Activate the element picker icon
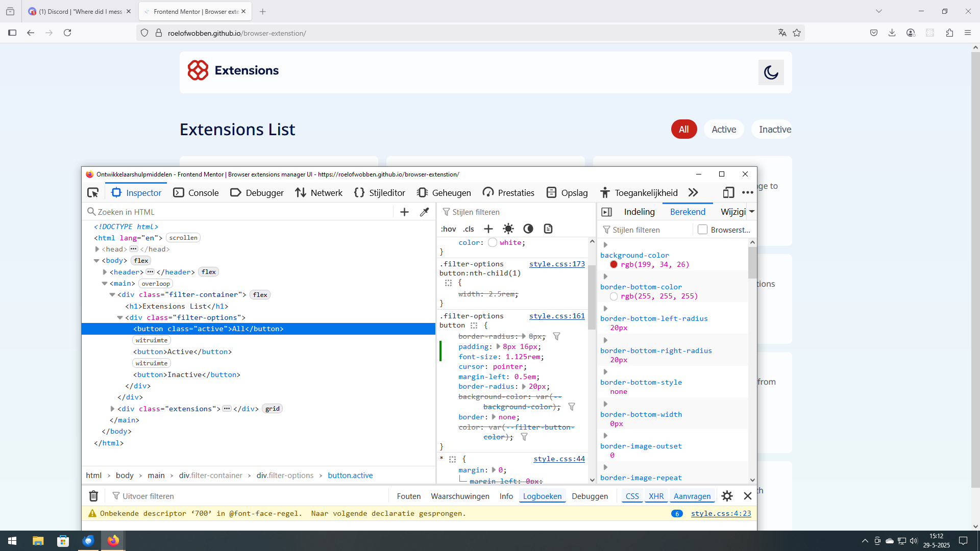This screenshot has height=551, width=980. [93, 192]
